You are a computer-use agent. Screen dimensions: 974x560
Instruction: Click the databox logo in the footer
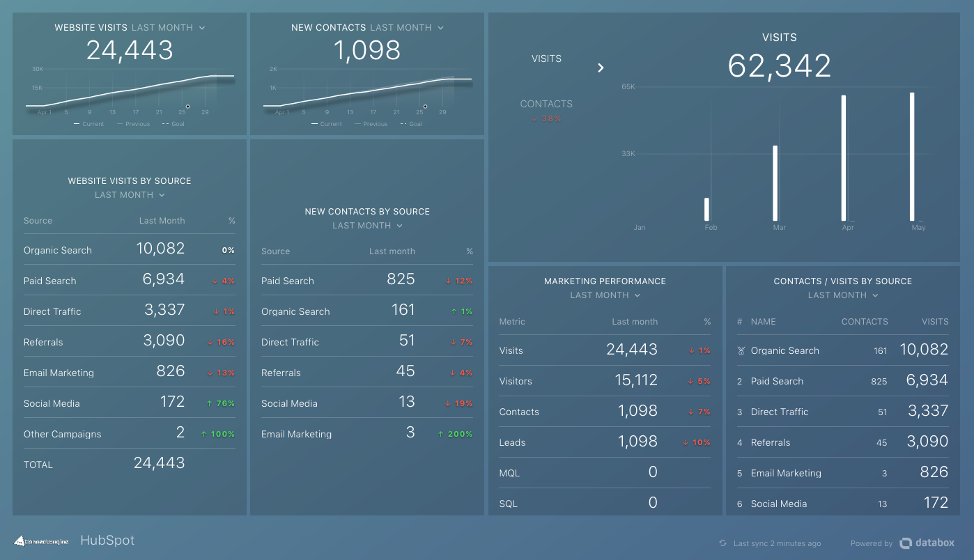(927, 543)
